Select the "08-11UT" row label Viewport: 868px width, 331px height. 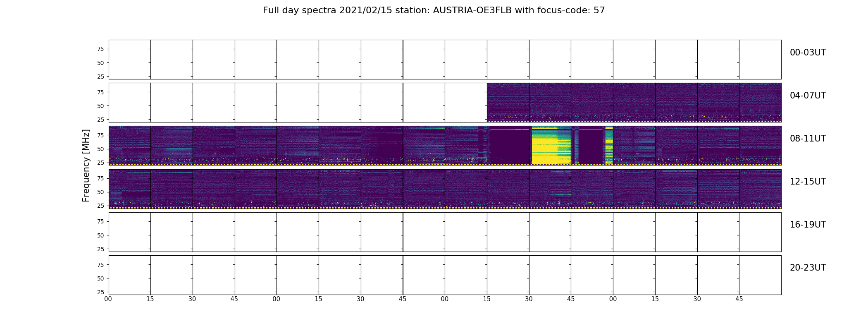click(808, 139)
